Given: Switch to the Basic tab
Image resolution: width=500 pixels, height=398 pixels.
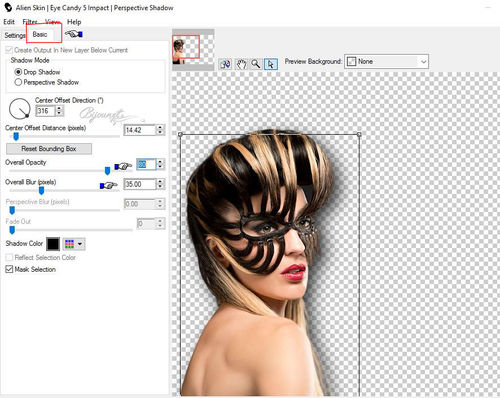Looking at the screenshot, I should [x=40, y=34].
